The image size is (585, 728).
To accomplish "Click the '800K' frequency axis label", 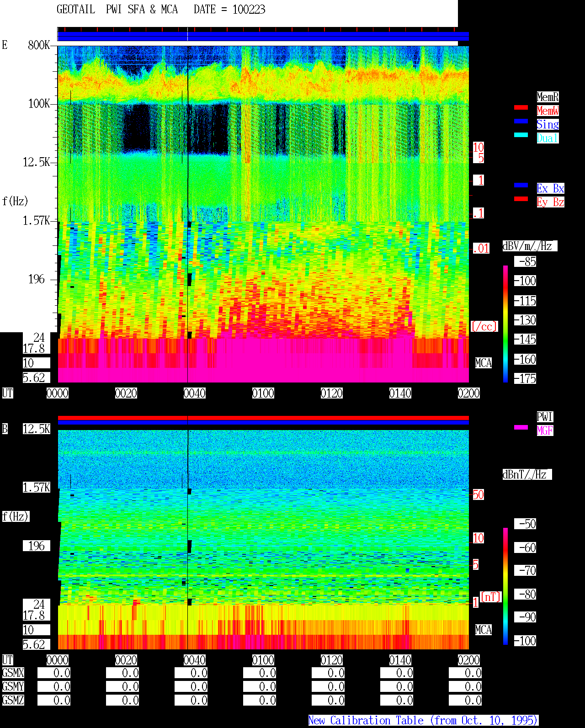I will tap(39, 45).
